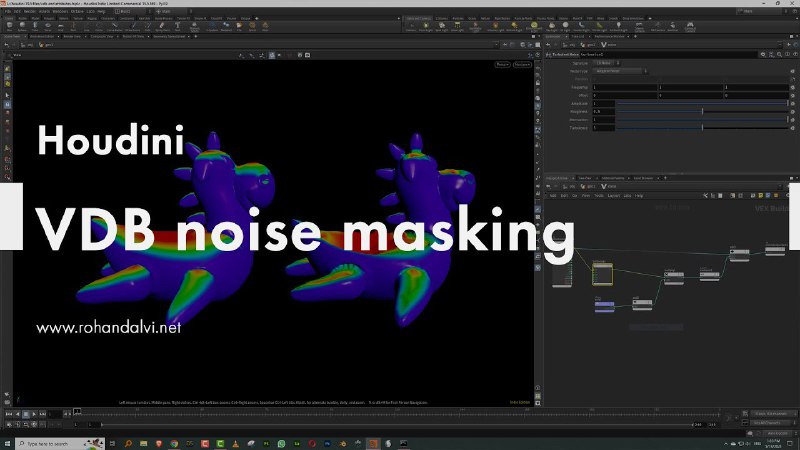
Task: Open the Tools menu in network editor
Action: (599, 195)
